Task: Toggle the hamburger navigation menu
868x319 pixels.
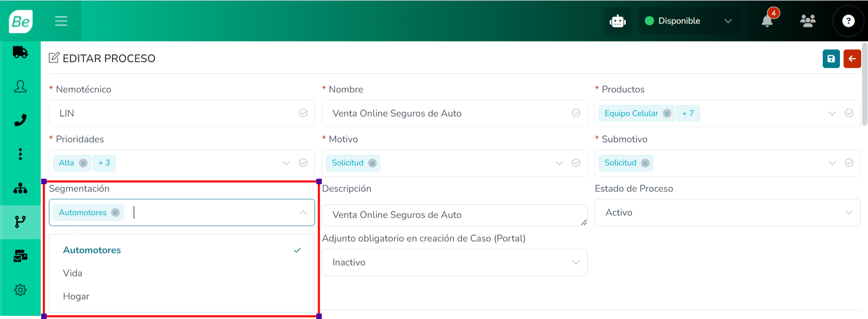Action: (x=61, y=21)
